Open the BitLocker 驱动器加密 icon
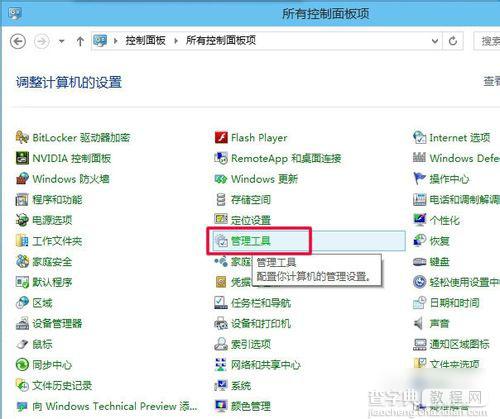 (22, 137)
